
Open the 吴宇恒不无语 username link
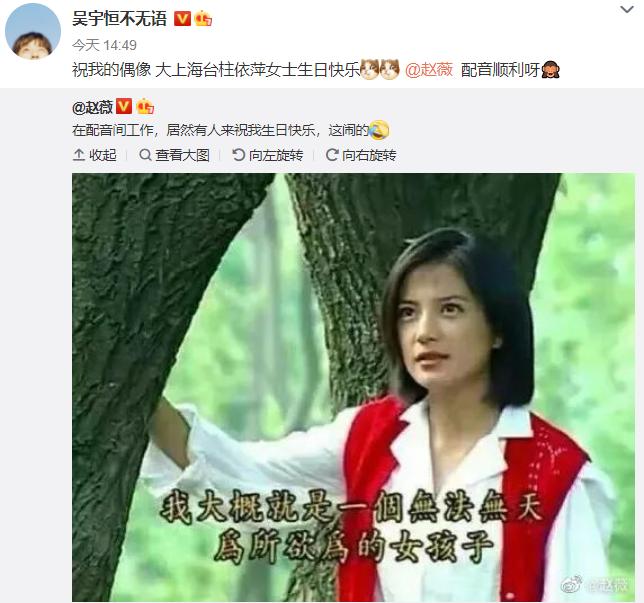point(120,19)
